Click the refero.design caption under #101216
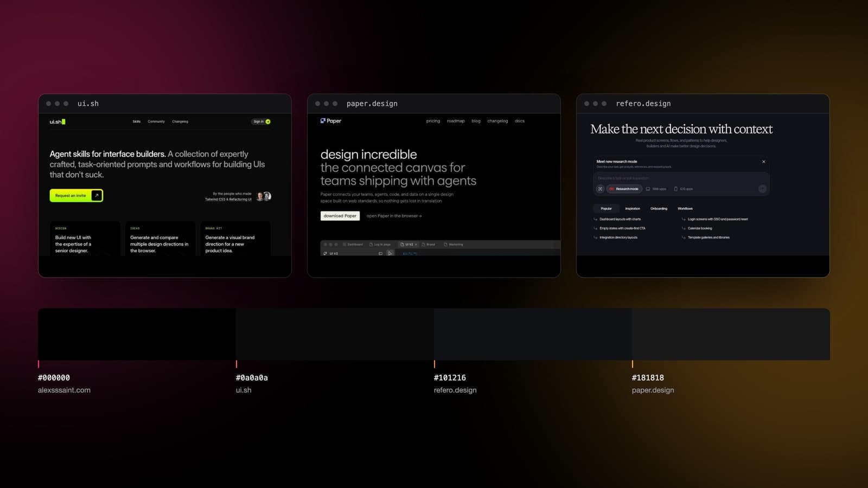Image resolution: width=868 pixels, height=488 pixels. point(455,390)
